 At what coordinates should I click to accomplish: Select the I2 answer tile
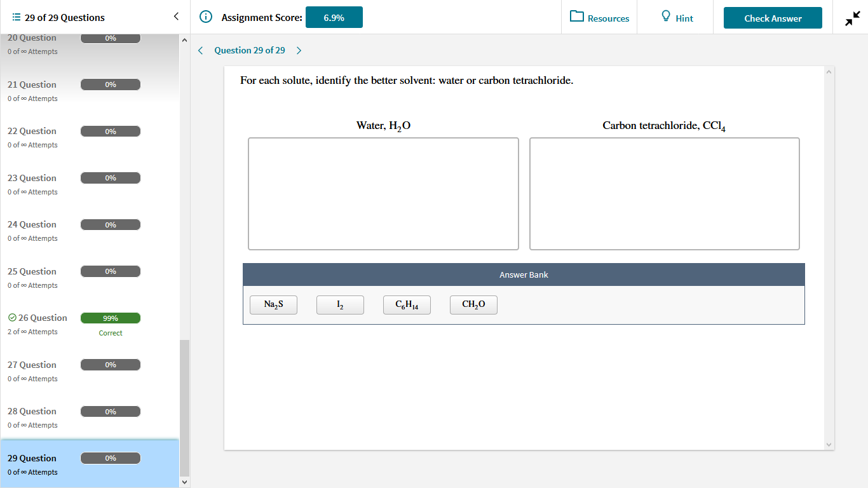click(x=340, y=305)
